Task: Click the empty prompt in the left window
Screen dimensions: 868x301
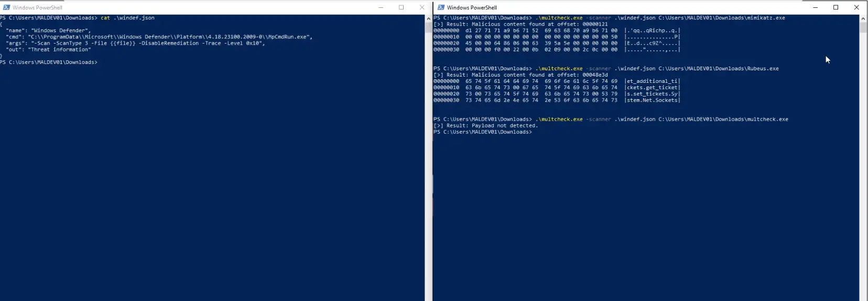Action: coord(49,62)
